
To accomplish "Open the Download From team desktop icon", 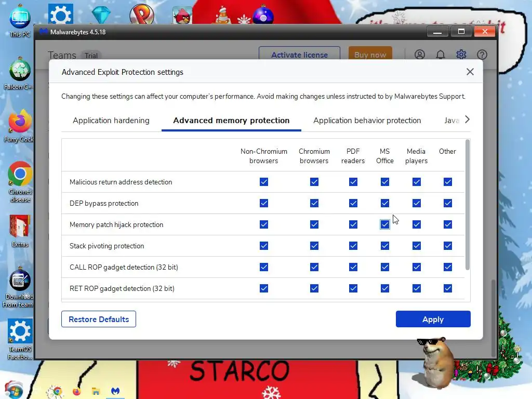I will point(20,288).
